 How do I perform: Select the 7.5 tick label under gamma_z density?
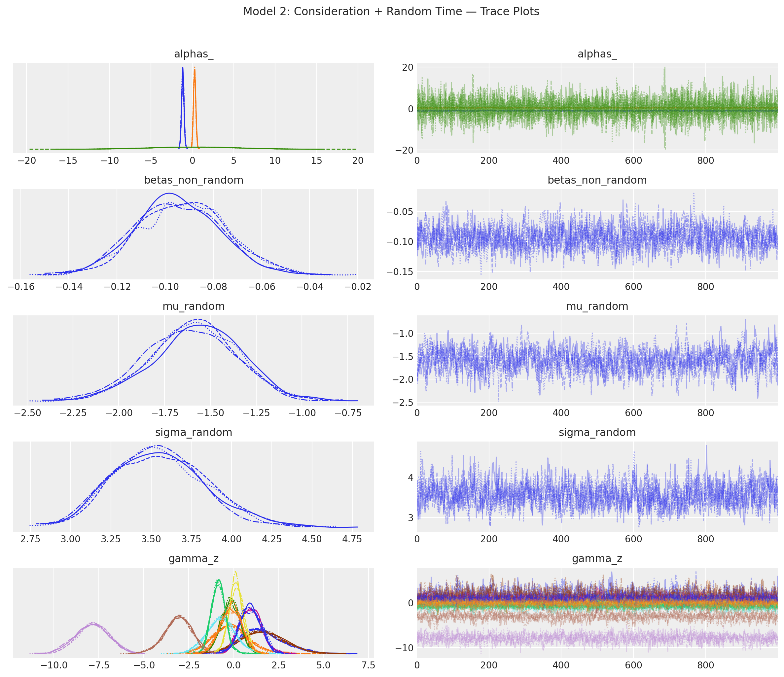(x=369, y=665)
